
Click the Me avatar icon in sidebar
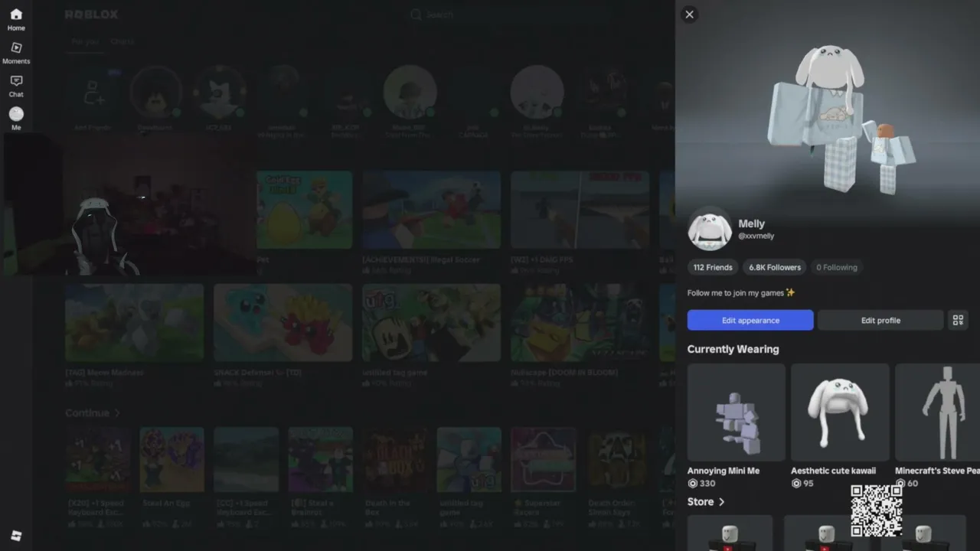(16, 118)
